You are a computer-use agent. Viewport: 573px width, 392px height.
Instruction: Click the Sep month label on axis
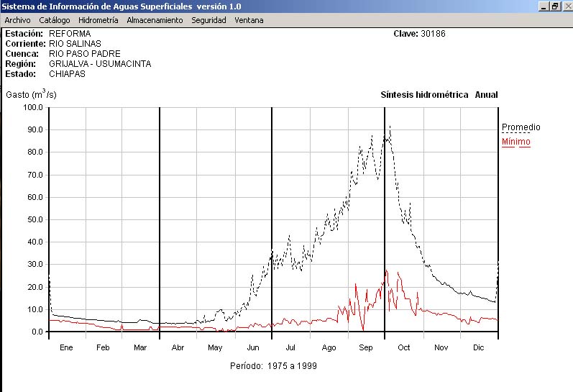[365, 348]
